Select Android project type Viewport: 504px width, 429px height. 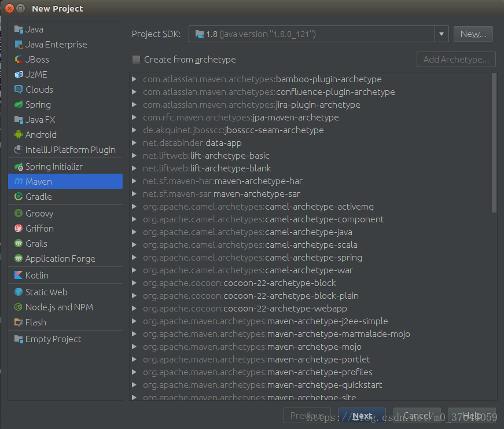[x=65, y=134]
